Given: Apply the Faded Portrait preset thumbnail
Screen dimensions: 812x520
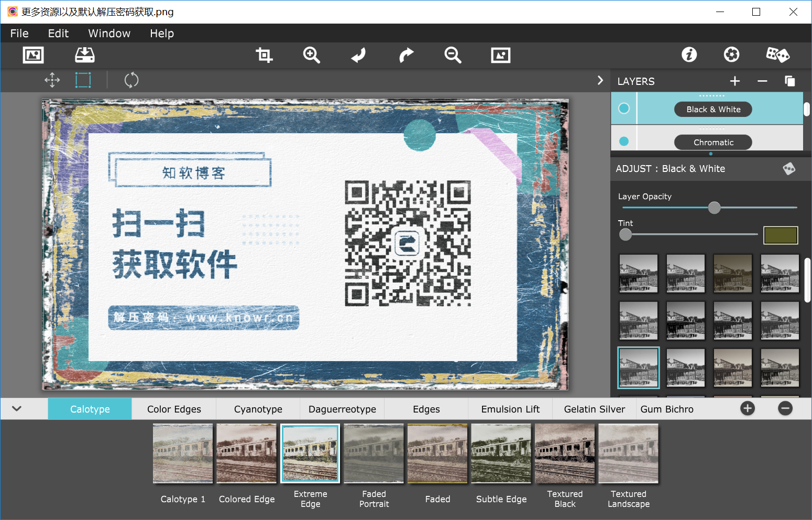Looking at the screenshot, I should [x=374, y=453].
